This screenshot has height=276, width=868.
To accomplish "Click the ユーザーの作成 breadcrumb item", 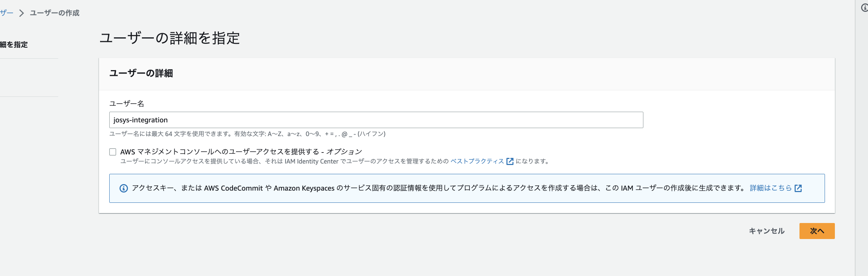I will click(54, 13).
